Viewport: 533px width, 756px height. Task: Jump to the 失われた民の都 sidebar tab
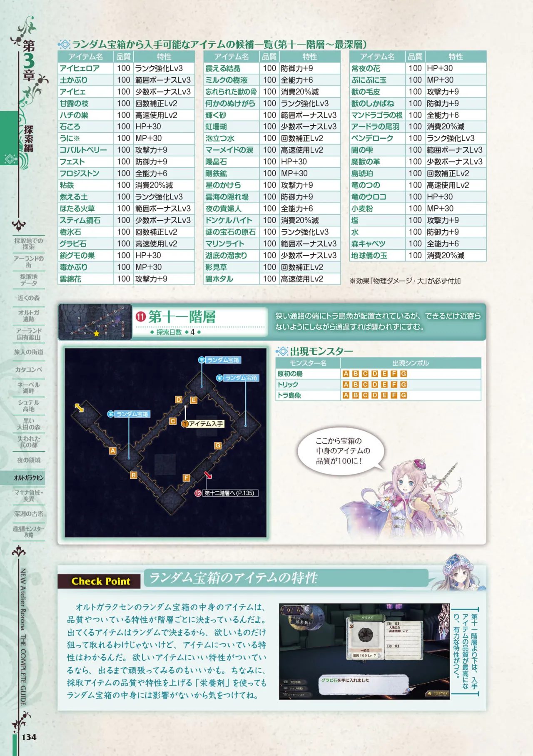click(28, 442)
